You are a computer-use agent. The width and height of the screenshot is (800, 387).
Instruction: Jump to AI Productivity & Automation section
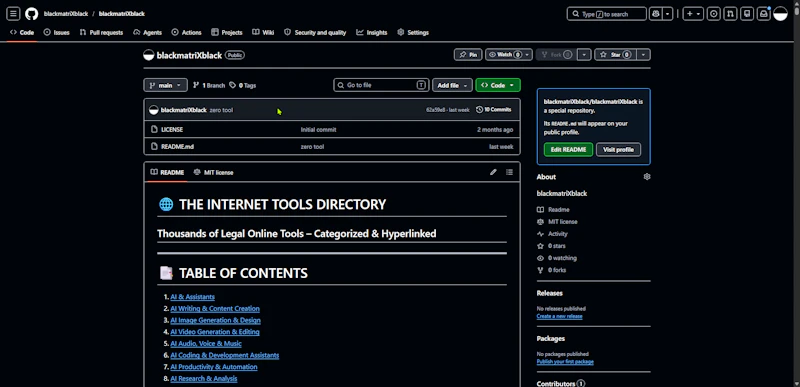(214, 367)
